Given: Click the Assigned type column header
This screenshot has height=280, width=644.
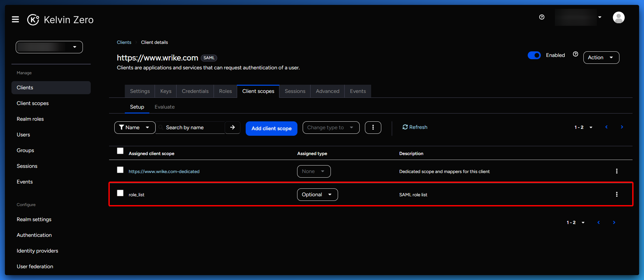Looking at the screenshot, I should point(312,153).
